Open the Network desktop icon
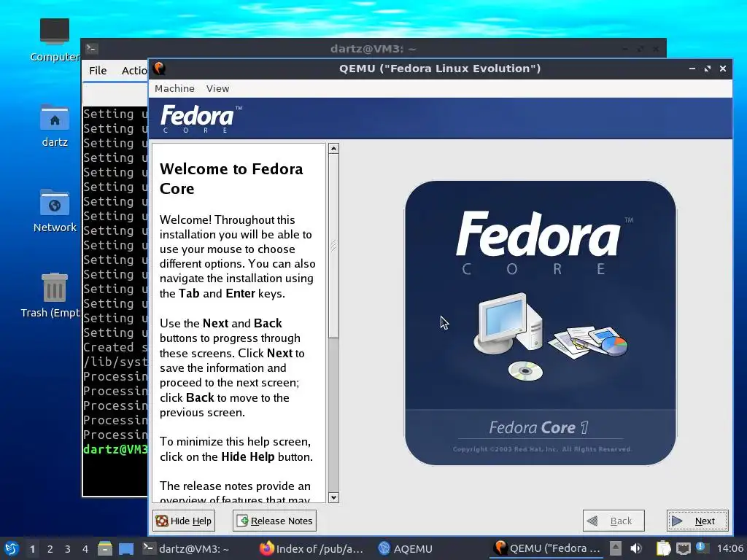The image size is (747, 560). point(54,211)
